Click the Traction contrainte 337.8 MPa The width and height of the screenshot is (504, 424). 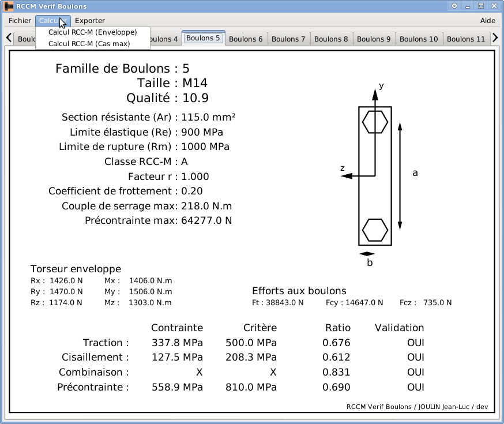177,343
